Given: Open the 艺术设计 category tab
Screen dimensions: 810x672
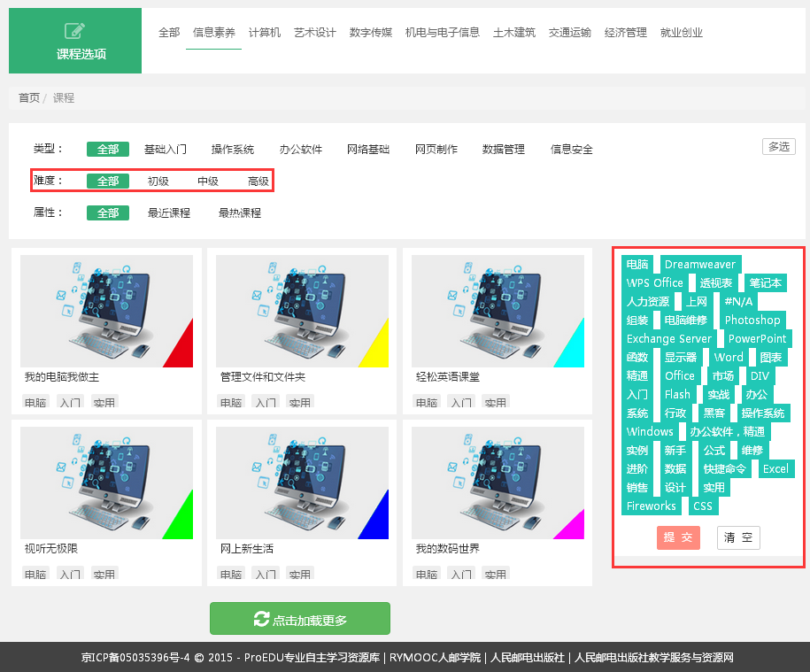Looking at the screenshot, I should click(313, 31).
